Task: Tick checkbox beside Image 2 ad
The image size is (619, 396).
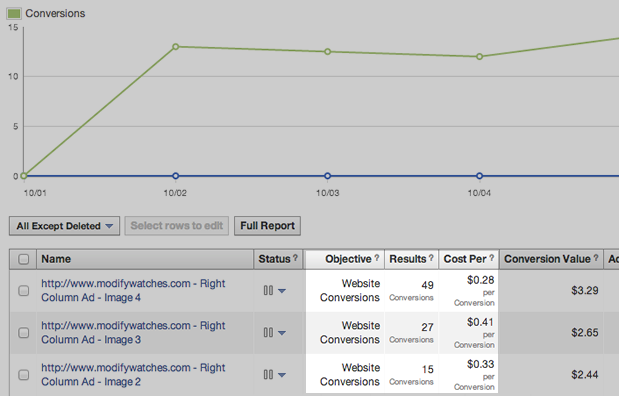Action: tap(24, 374)
